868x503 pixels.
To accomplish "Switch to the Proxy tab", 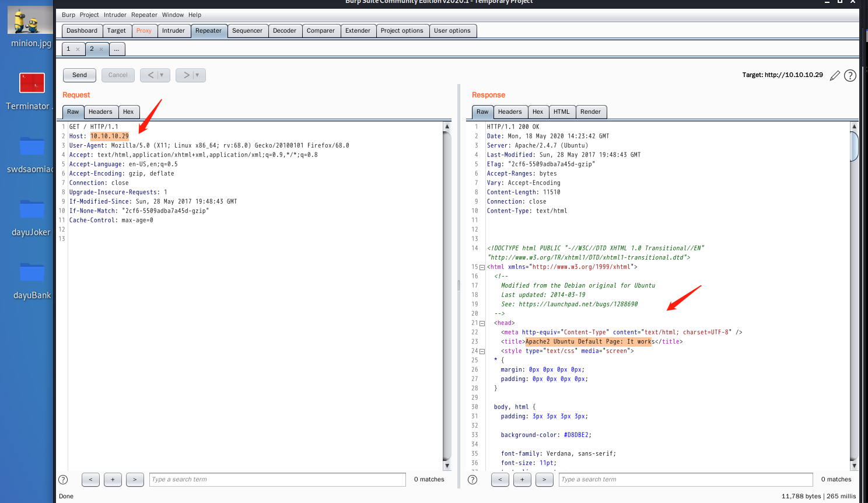I will pyautogui.click(x=144, y=31).
